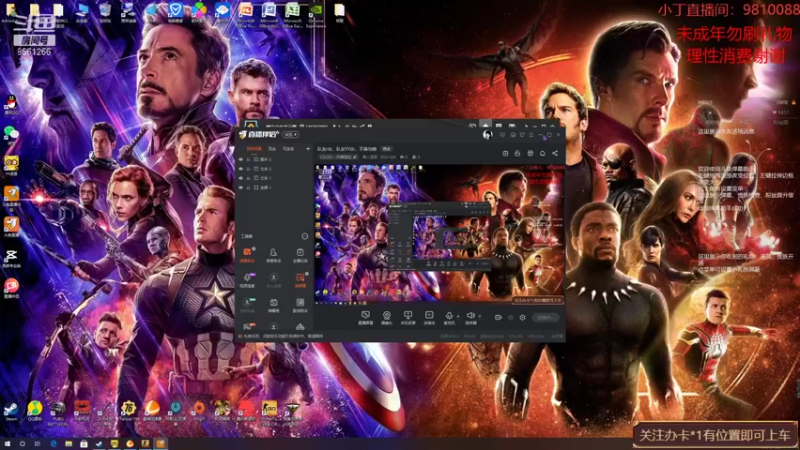The image size is (800, 450).
Task: Open the toolbox settings circle icon
Action: click(x=305, y=236)
